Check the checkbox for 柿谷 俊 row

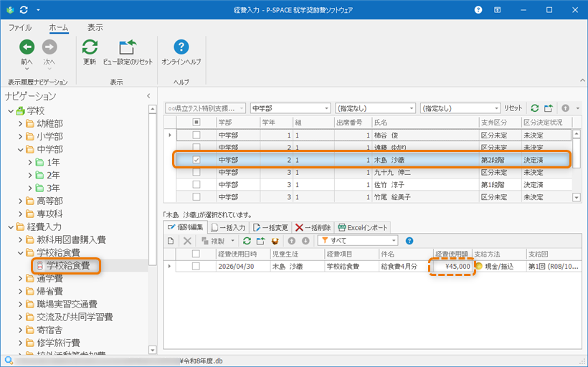[x=196, y=135]
